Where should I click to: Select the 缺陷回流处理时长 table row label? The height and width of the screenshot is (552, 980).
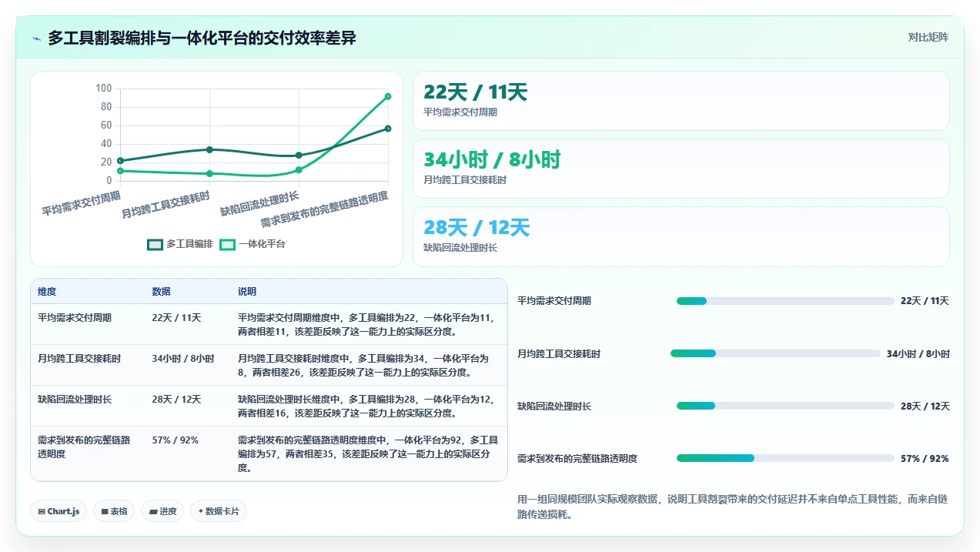[75, 400]
